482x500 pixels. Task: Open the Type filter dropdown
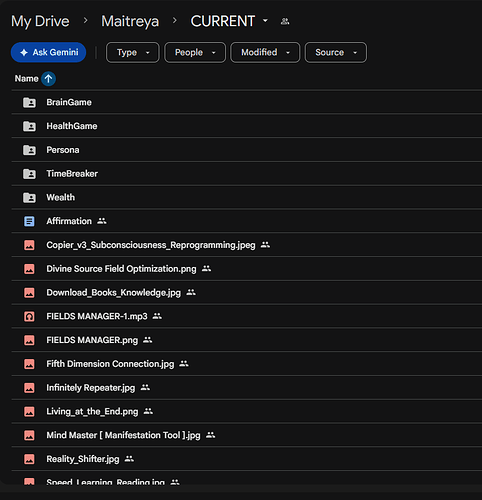(133, 52)
